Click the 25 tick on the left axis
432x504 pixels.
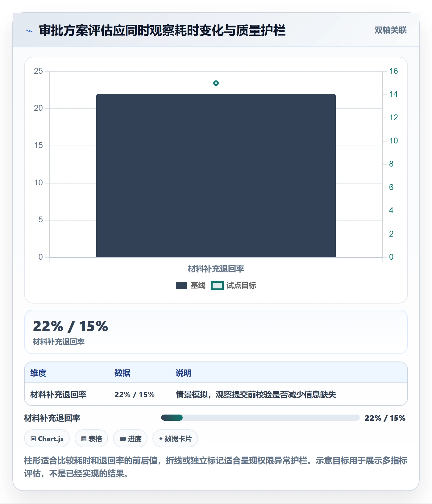pyautogui.click(x=39, y=71)
